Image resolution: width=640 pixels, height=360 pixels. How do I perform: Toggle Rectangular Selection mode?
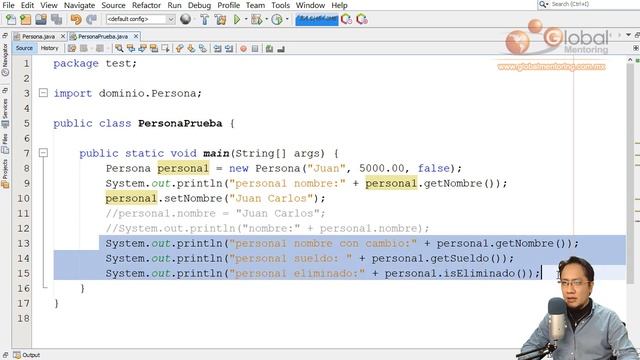[x=165, y=49]
